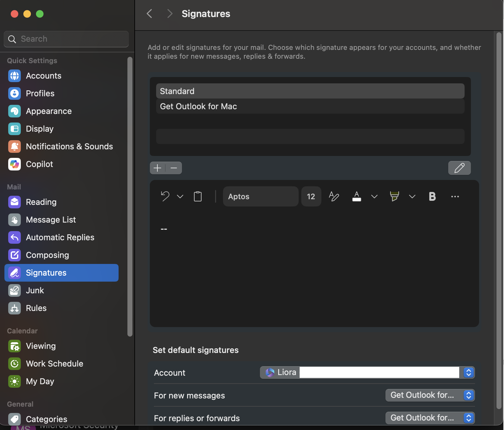The width and height of the screenshot is (504, 430).
Task: Select Appearance in the sidebar
Action: pyautogui.click(x=62, y=111)
